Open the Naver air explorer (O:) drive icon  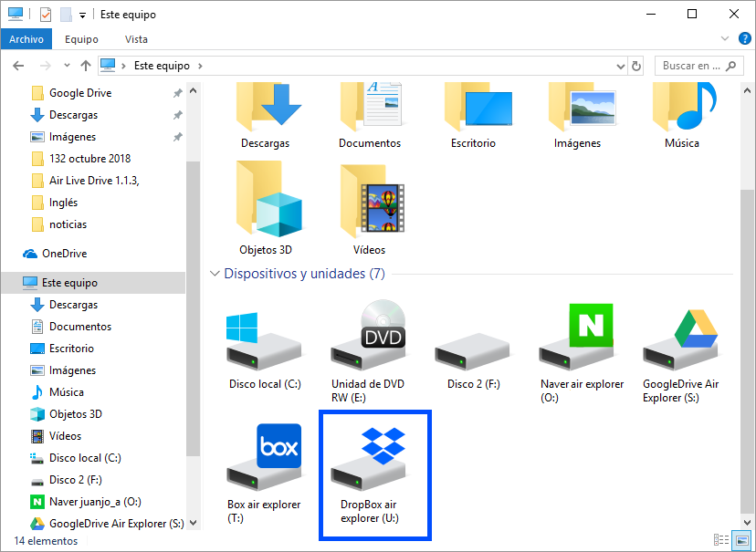[577, 338]
